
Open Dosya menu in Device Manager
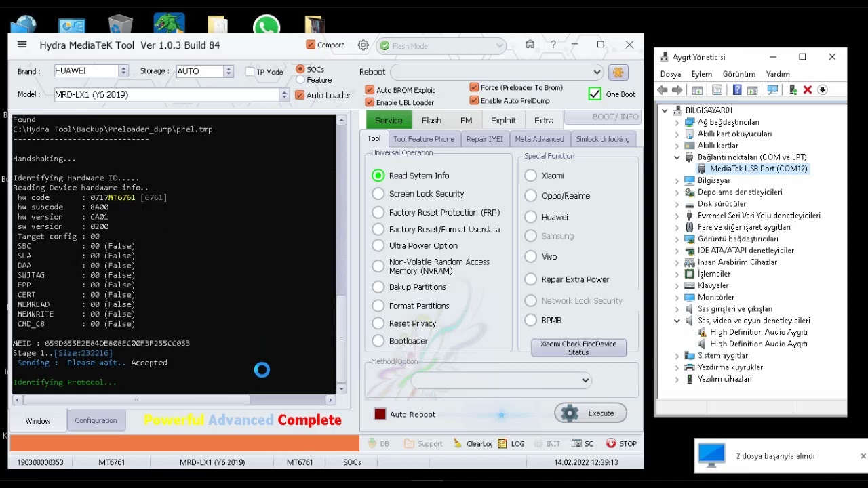[x=671, y=74]
